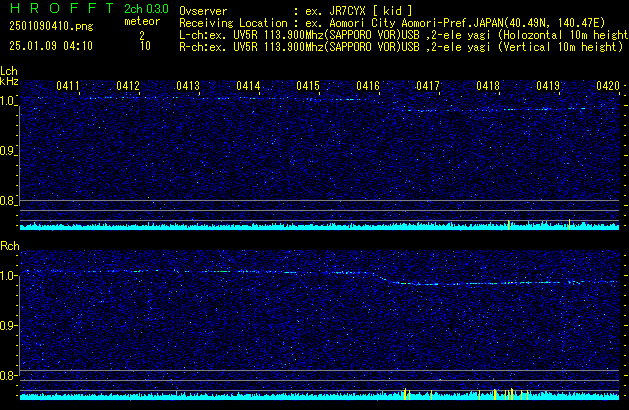Viewport: 629px width, 410px height.
Task: Click the 1.0 frequency label on Rch axis
Action: [x=7, y=276]
